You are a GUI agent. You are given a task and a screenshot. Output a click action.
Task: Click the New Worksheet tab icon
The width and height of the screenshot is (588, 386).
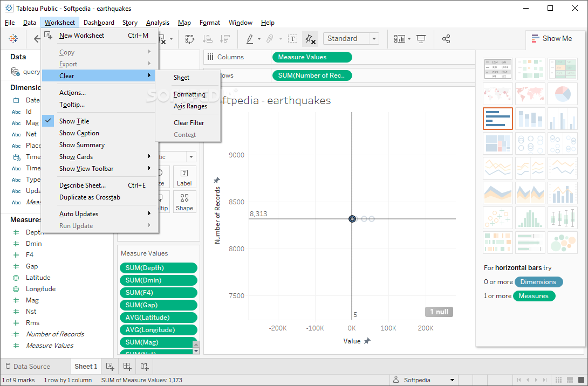tap(110, 367)
